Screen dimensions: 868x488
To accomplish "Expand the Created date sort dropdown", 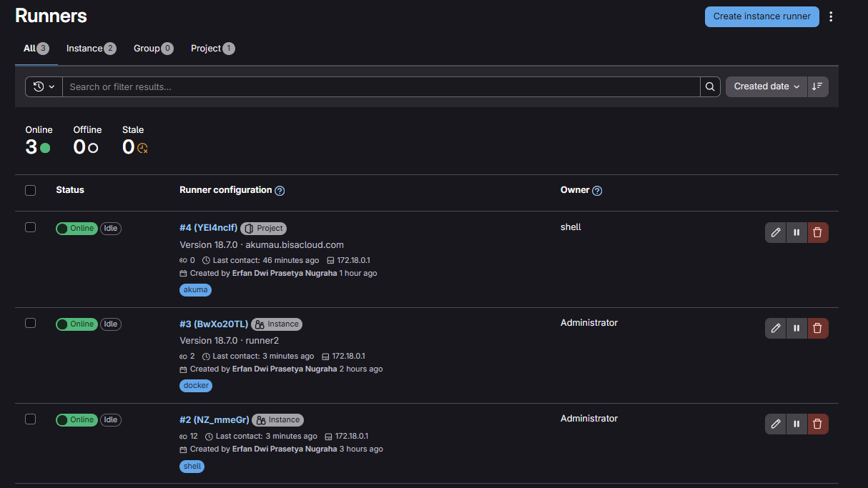I will point(766,86).
